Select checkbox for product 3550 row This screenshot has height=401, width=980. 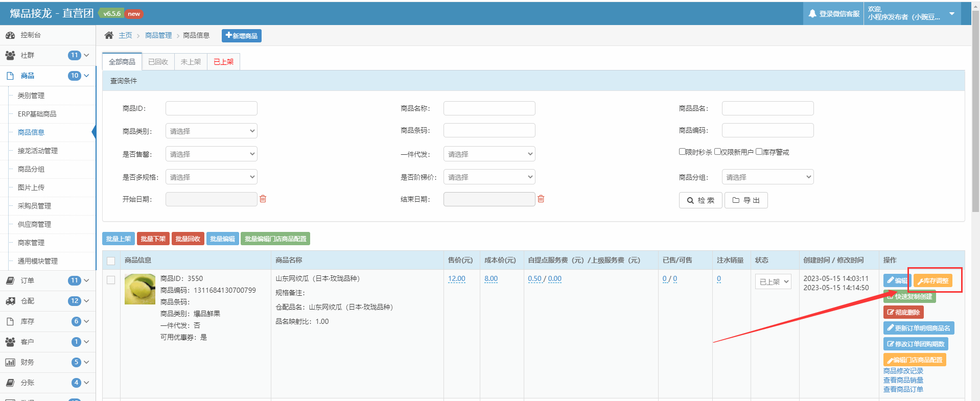coord(111,280)
